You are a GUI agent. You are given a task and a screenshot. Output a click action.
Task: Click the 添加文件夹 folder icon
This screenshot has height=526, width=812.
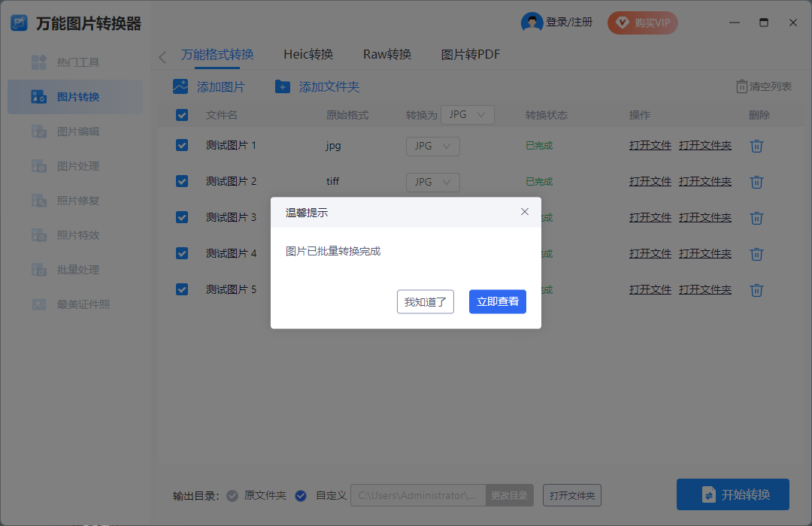283,87
